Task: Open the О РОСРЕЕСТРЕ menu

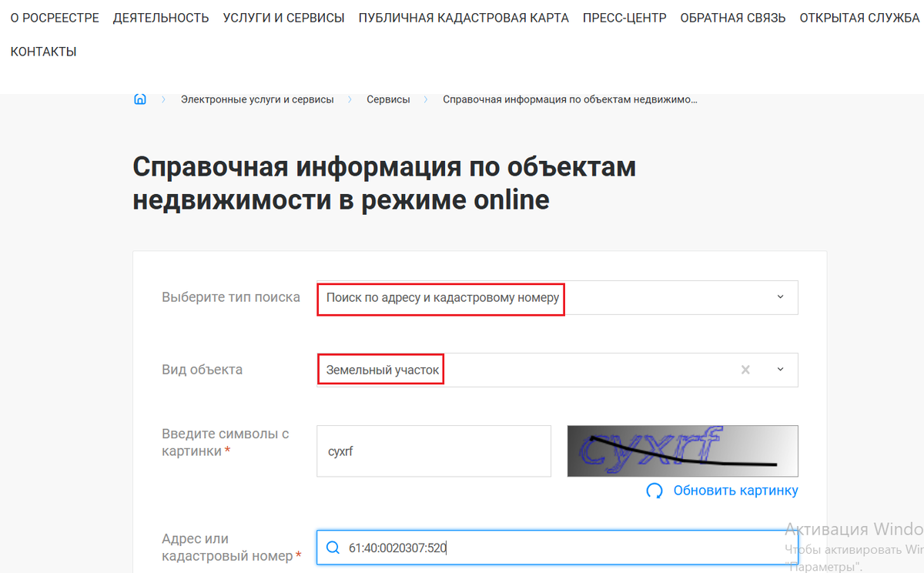Action: [x=55, y=18]
